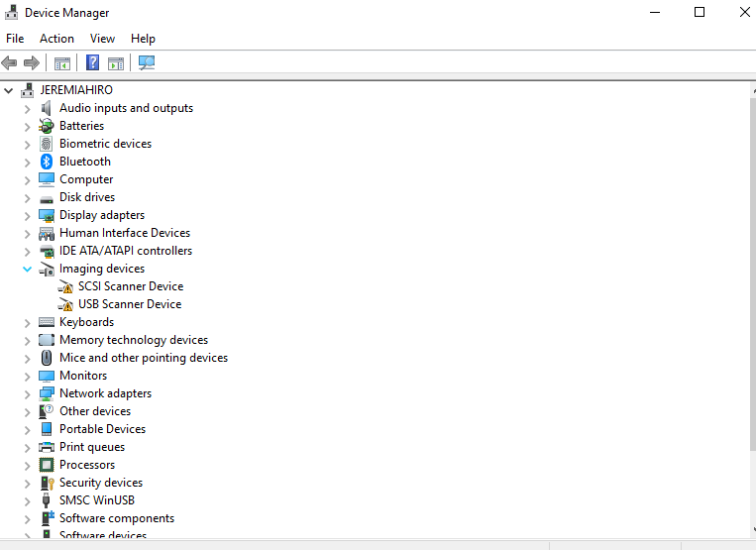Open the View menu

[x=102, y=39]
